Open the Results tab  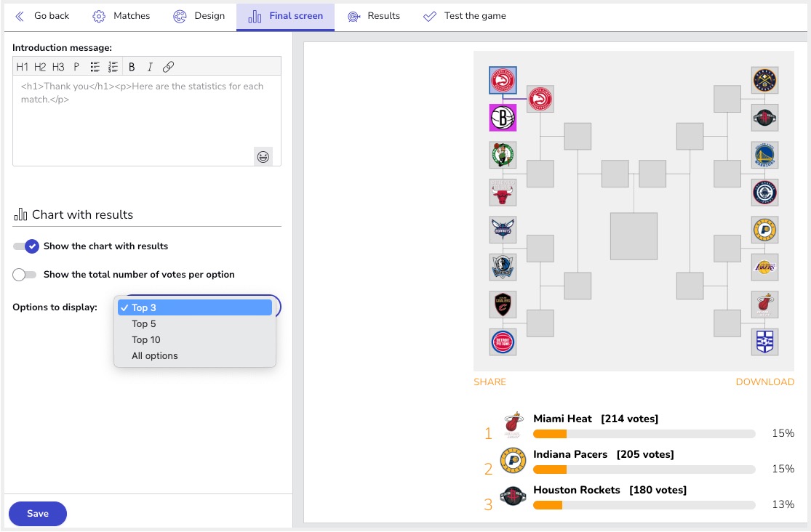click(373, 16)
